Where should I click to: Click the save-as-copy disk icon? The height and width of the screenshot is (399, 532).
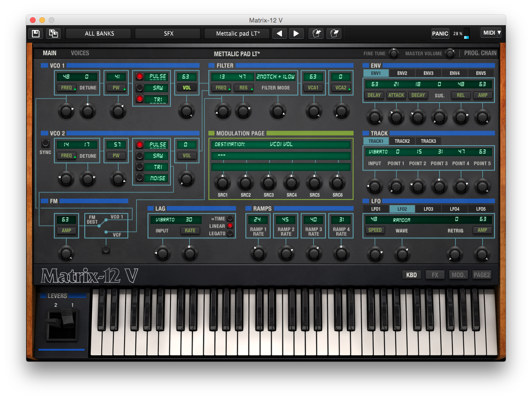53,33
